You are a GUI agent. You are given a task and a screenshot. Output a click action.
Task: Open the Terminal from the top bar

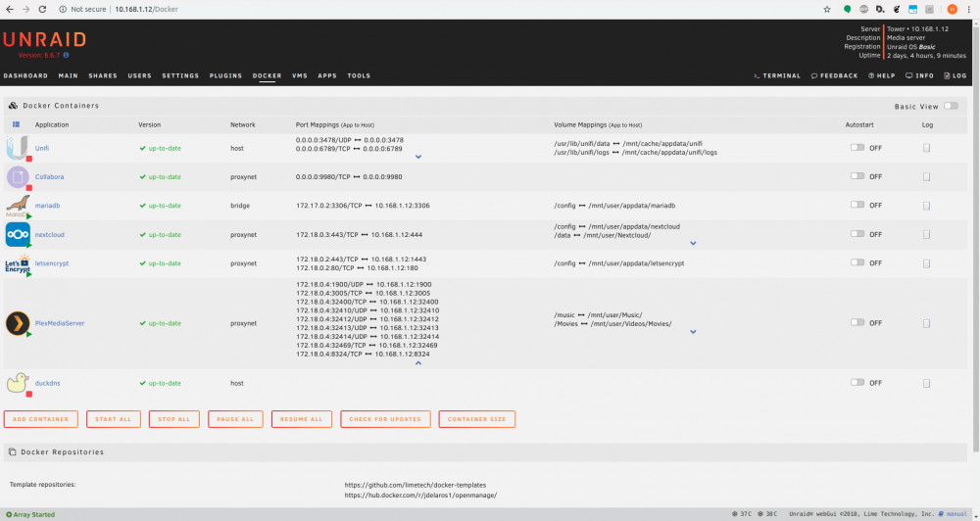point(777,75)
